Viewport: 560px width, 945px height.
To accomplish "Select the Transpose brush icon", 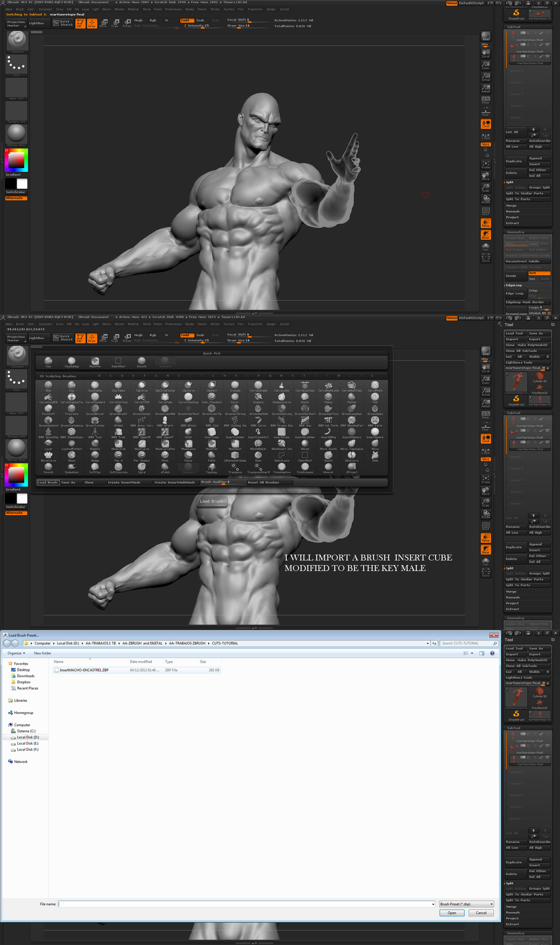I will 235,468.
